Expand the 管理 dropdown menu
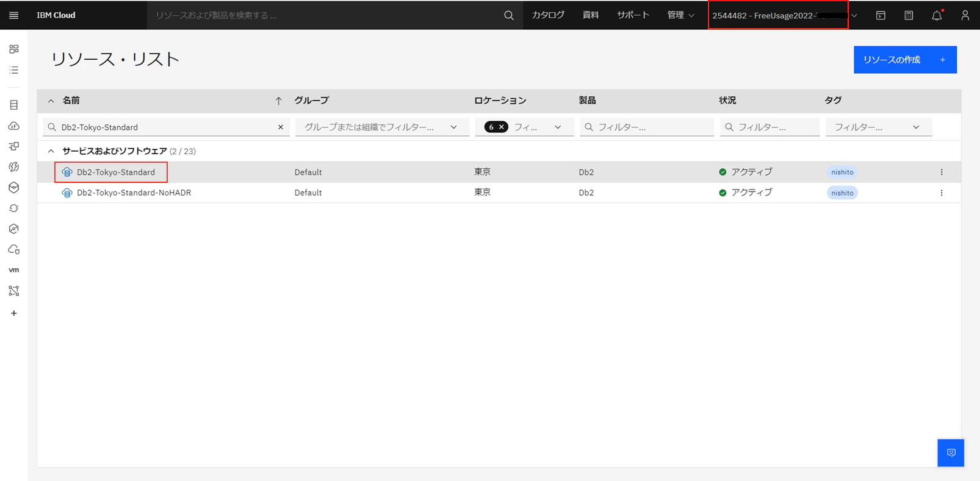The image size is (980, 481). click(681, 15)
